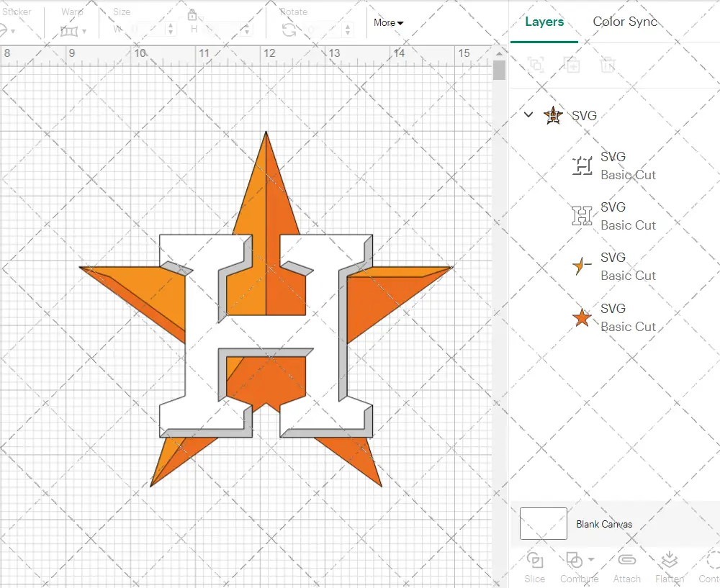Duplicate the selection using the copy icon

tap(572, 65)
